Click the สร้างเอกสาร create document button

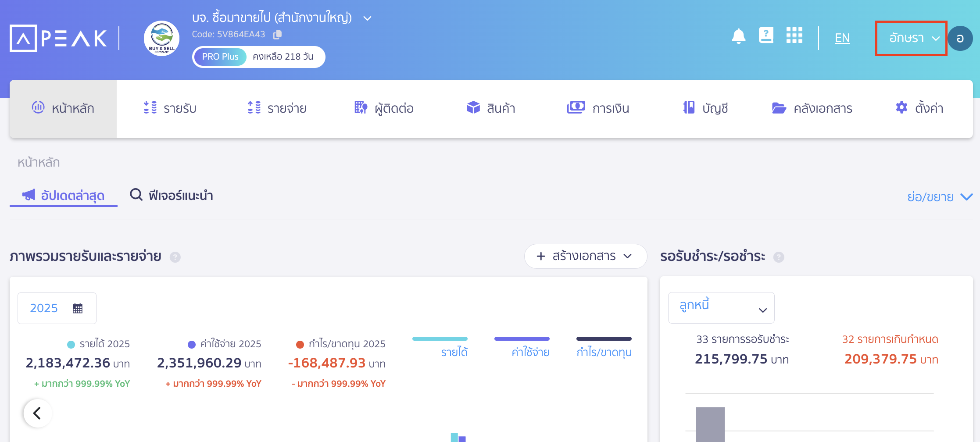tap(585, 256)
